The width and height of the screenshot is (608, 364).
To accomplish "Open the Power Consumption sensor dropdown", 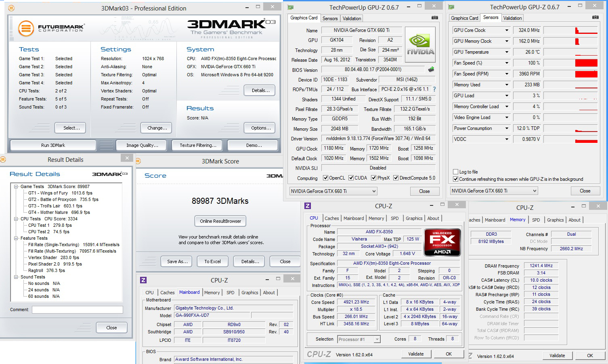I will tap(507, 128).
